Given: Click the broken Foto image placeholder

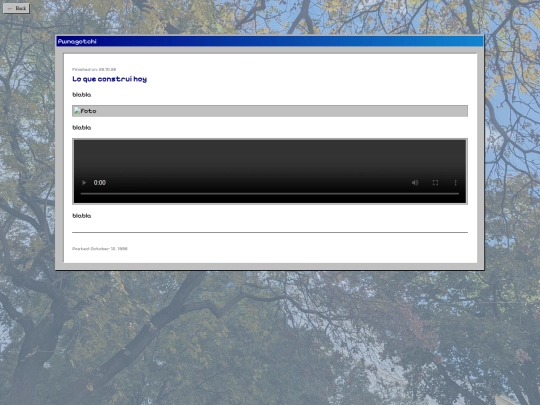Looking at the screenshot, I should 270,111.
